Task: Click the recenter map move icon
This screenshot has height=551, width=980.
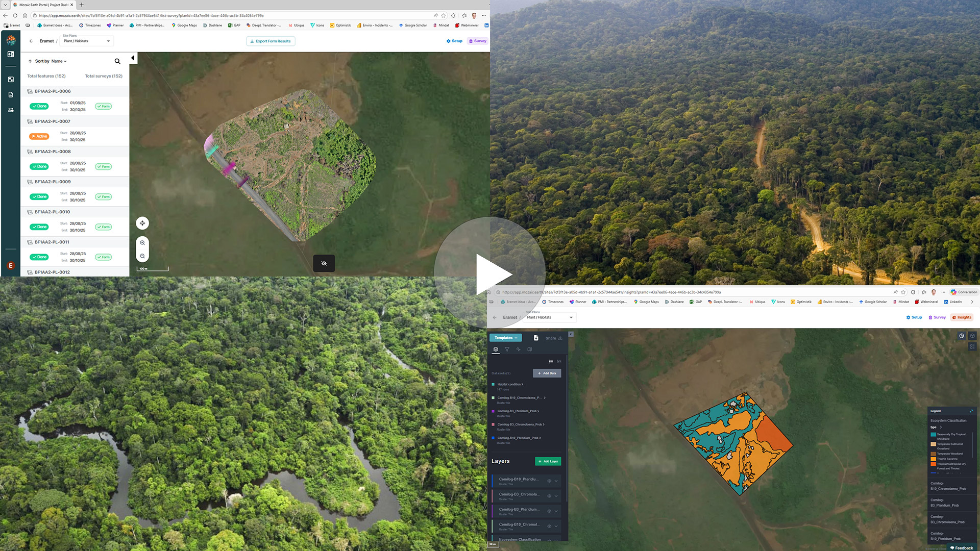Action: pos(142,223)
